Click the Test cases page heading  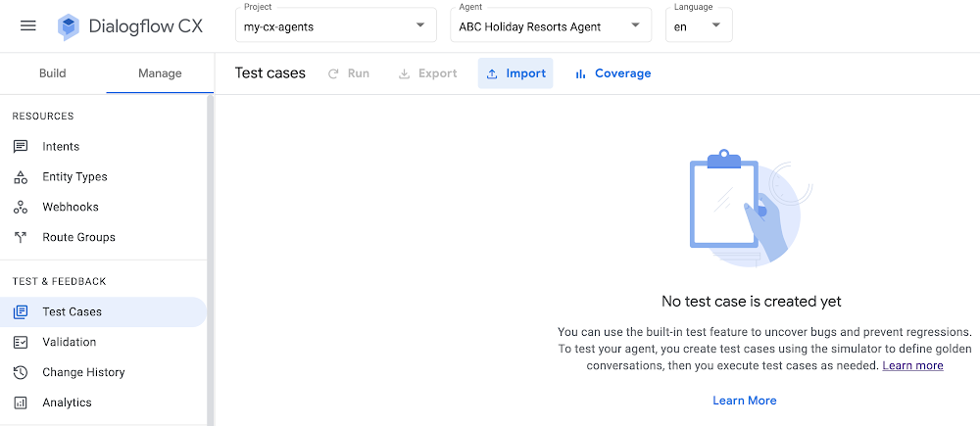point(270,73)
